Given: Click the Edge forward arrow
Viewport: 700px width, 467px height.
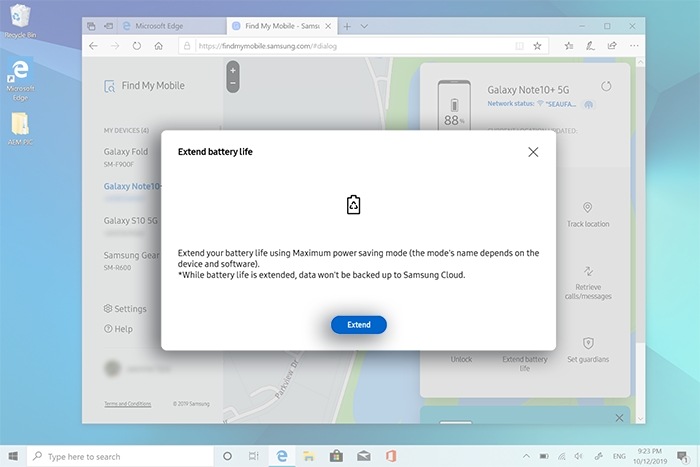Looking at the screenshot, I should coord(115,46).
